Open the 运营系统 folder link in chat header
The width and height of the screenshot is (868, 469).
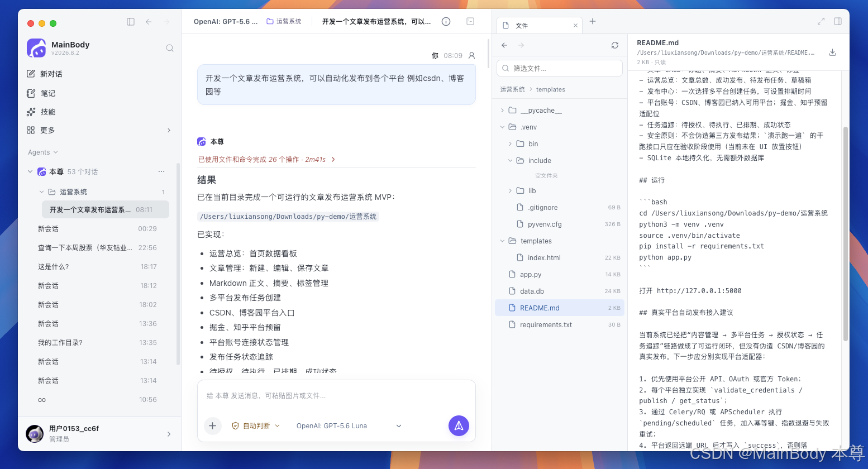tap(284, 22)
